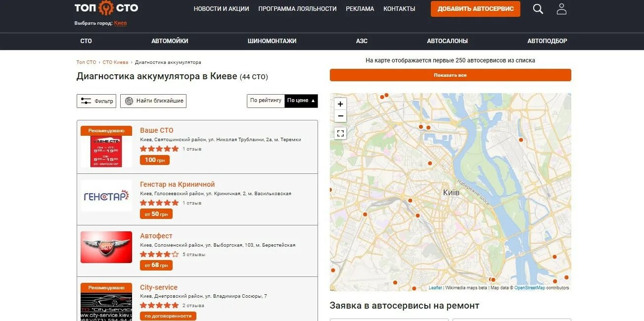Click Генстар star rating
Image resolution: width=644 pixels, height=321 pixels.
click(x=159, y=203)
